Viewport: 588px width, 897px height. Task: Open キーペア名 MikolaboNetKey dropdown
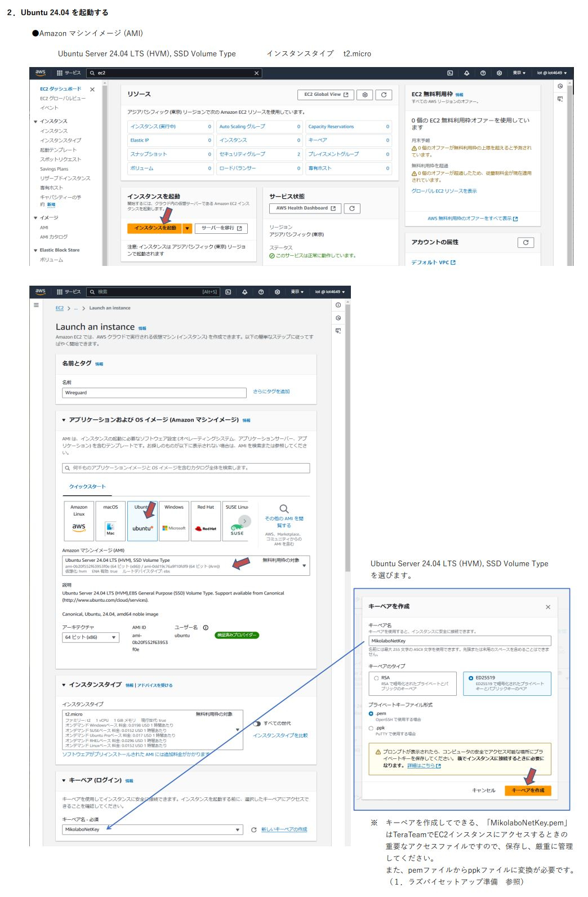pos(152,829)
